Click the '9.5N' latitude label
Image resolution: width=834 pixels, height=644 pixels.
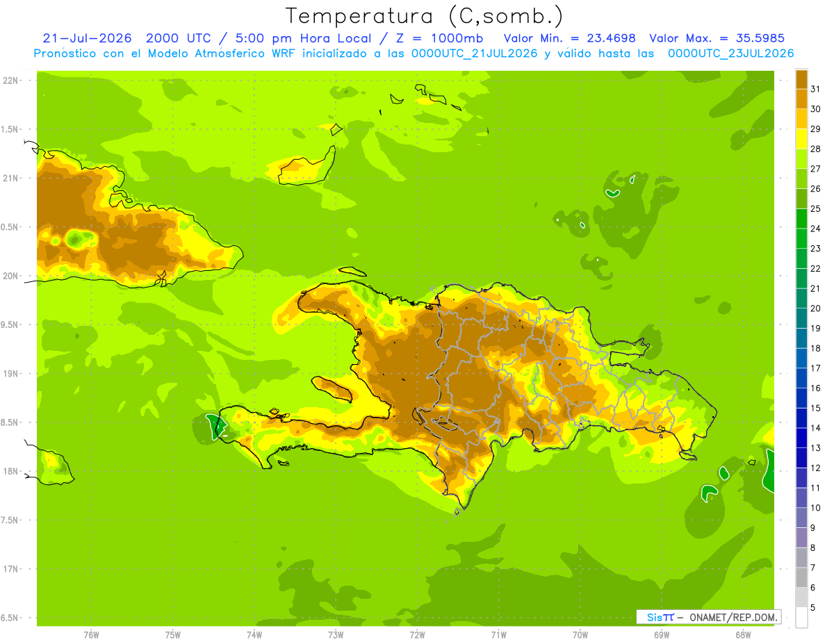point(10,324)
